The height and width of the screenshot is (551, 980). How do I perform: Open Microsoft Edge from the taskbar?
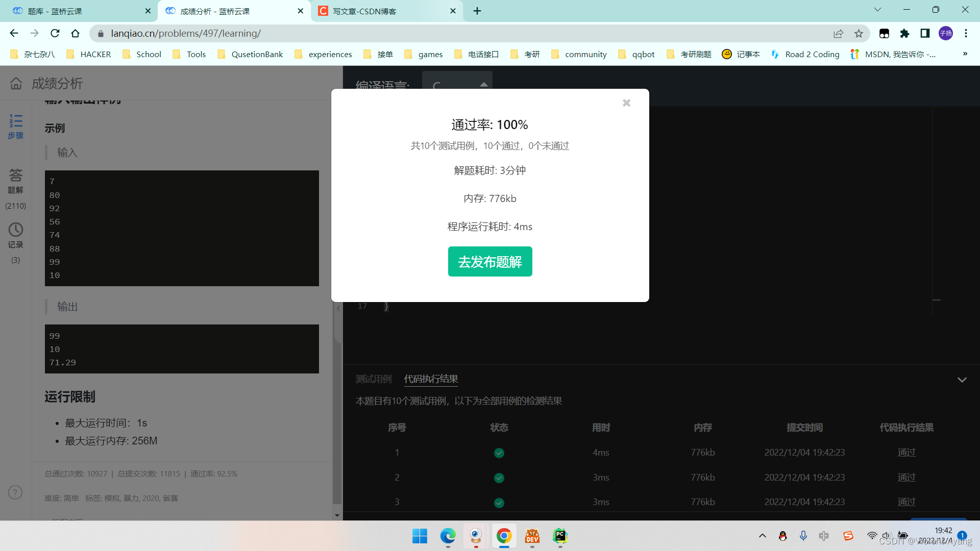tap(448, 536)
